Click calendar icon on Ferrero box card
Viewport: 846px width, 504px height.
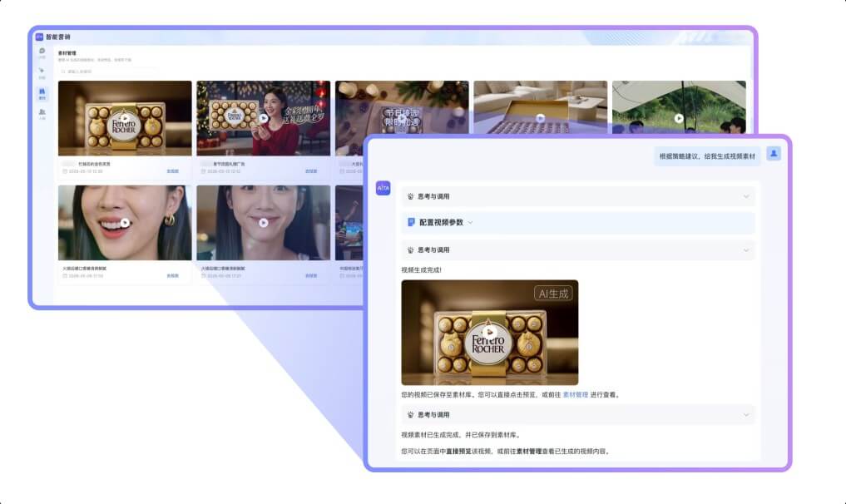coord(65,171)
